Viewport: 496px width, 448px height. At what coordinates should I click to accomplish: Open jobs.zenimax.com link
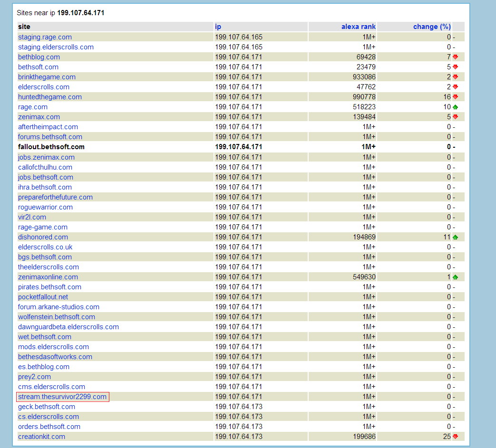[x=46, y=157]
